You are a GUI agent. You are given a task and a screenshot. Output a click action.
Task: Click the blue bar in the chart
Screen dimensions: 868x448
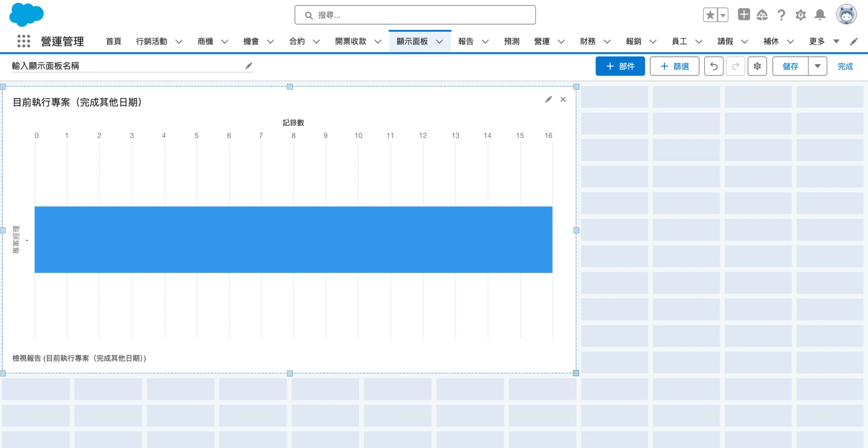point(293,240)
